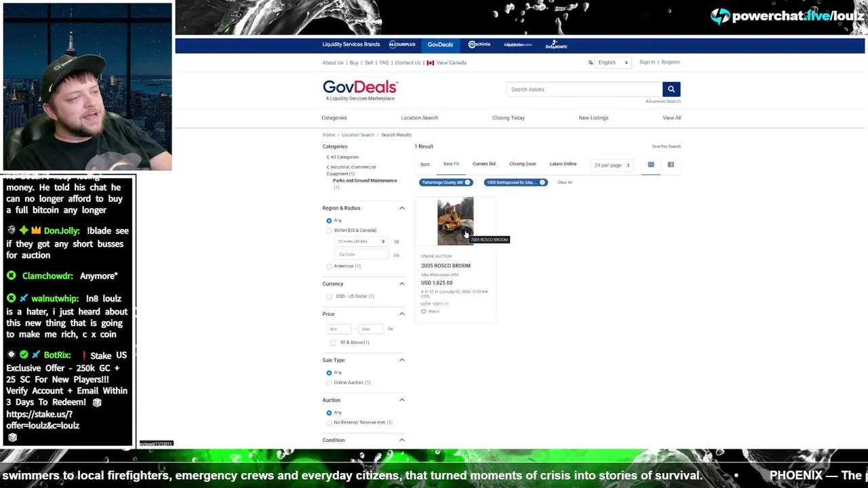Open the Categories navigation menu
Screen dimensions: 868x488
334,118
